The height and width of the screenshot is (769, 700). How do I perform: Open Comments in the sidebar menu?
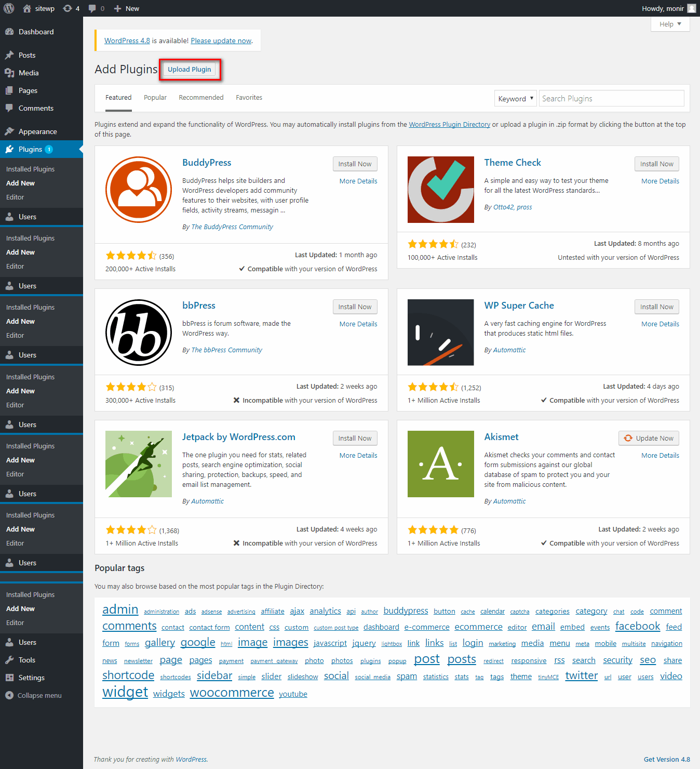click(42, 108)
